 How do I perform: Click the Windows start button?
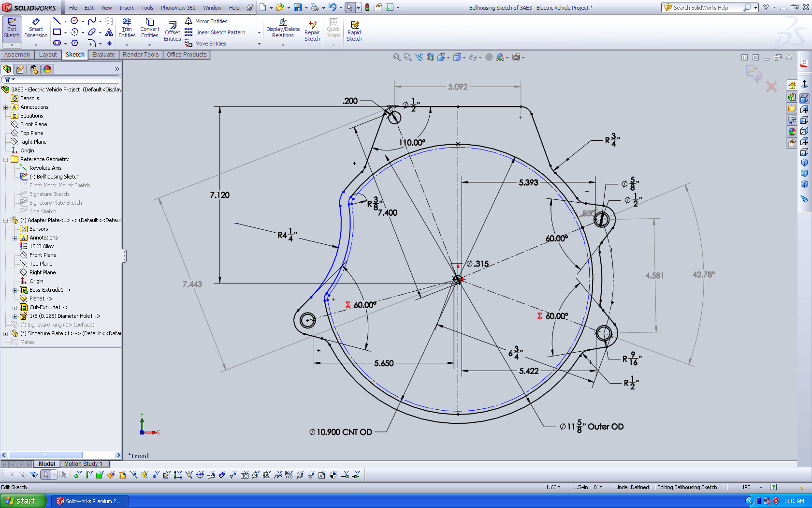23,501
